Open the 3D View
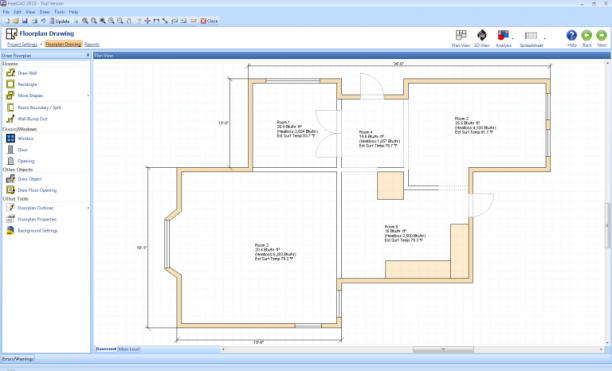The width and height of the screenshot is (612, 371). coord(482,38)
